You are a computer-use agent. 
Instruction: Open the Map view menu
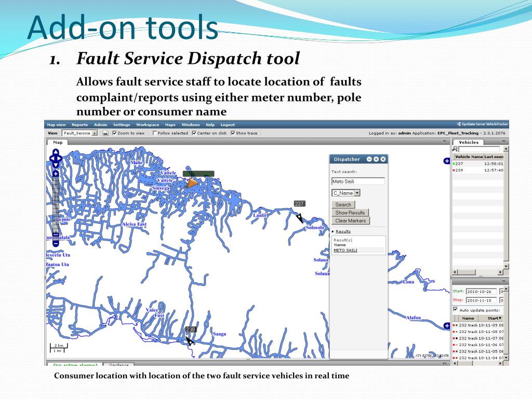pyautogui.click(x=56, y=125)
